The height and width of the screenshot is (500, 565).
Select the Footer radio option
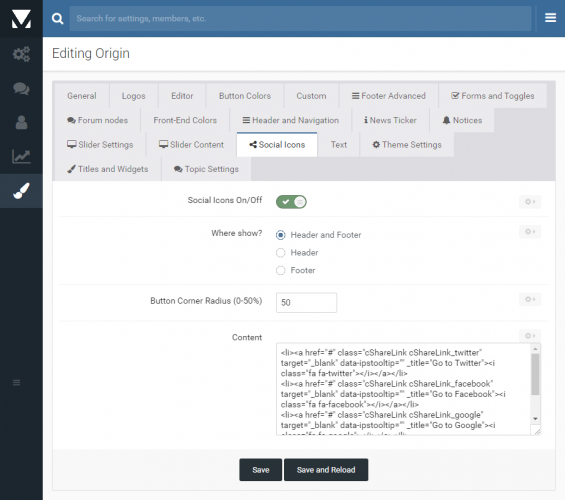click(281, 271)
